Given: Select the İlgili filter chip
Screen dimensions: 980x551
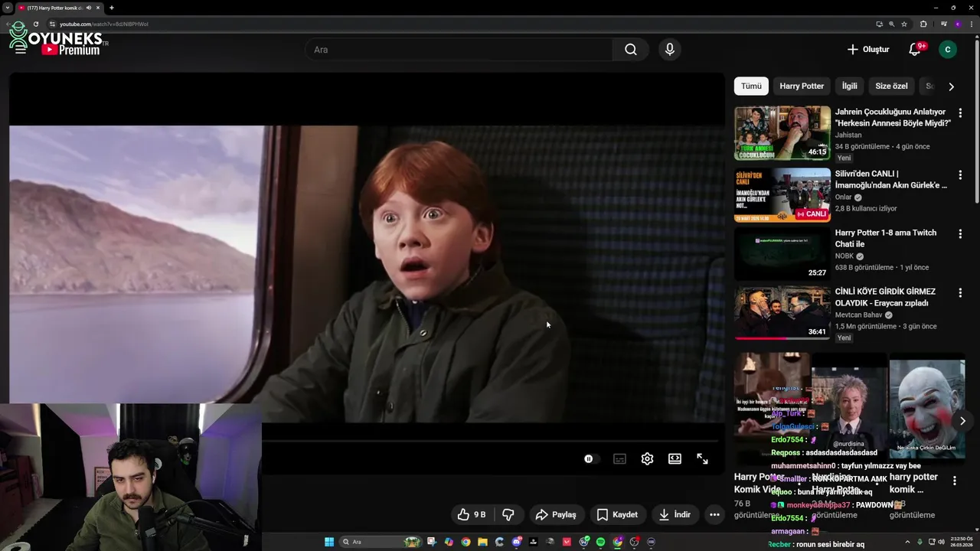Looking at the screenshot, I should pyautogui.click(x=850, y=86).
